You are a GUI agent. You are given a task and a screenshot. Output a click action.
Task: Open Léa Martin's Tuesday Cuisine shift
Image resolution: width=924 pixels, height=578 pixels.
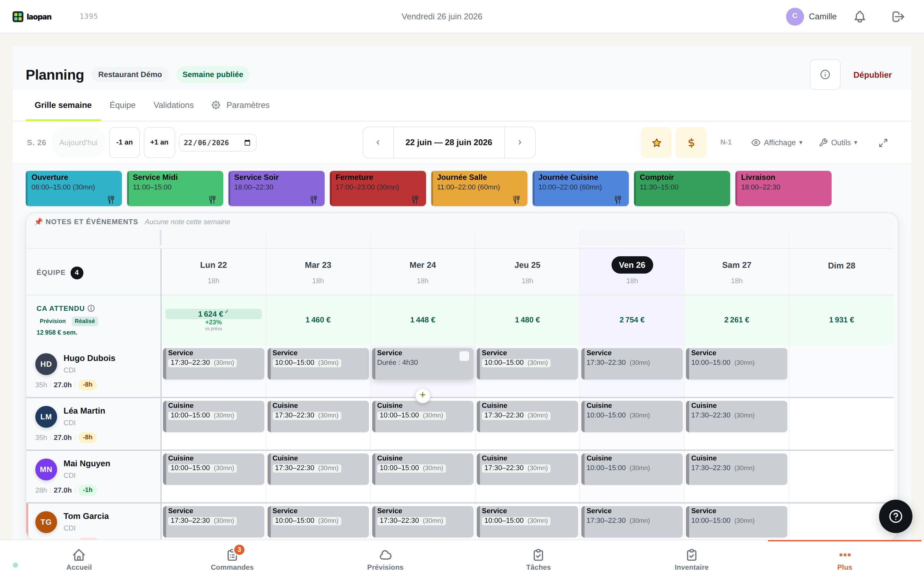[318, 416]
